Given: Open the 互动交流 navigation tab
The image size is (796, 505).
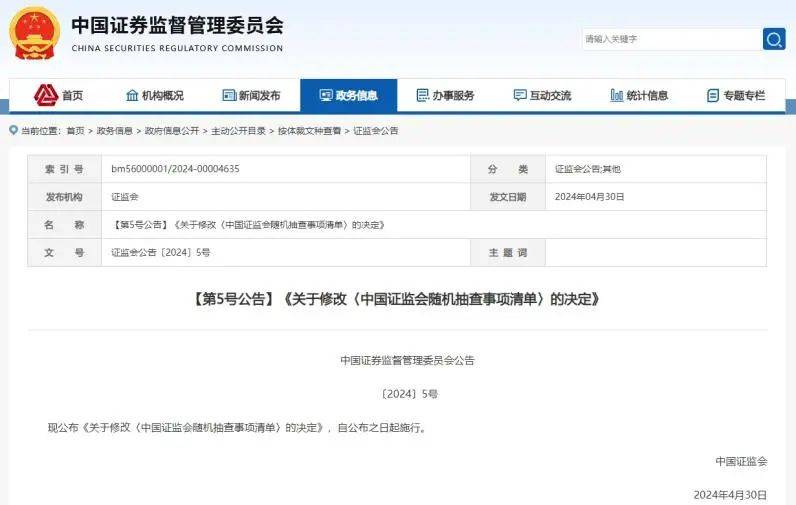Looking at the screenshot, I should coord(542,95).
